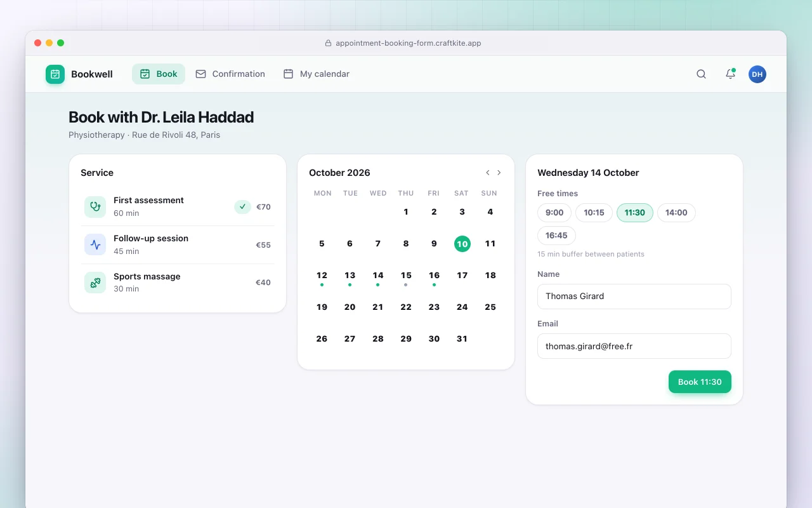812x508 pixels.
Task: Click the Wednesday 14 October heading
Action: pyautogui.click(x=588, y=173)
